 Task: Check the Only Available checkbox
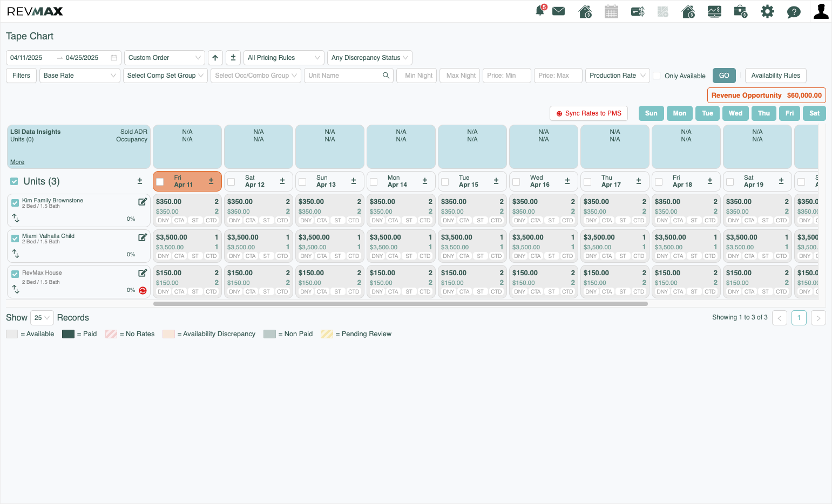click(657, 76)
